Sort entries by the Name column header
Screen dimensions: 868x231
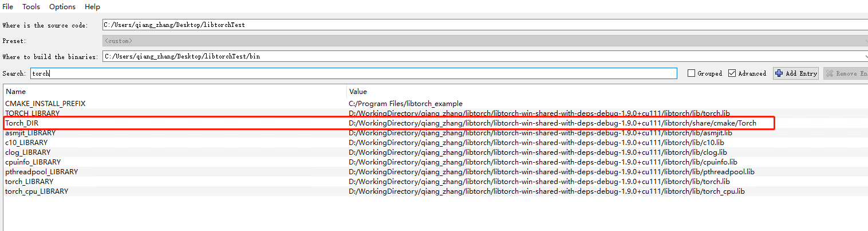[x=15, y=91]
